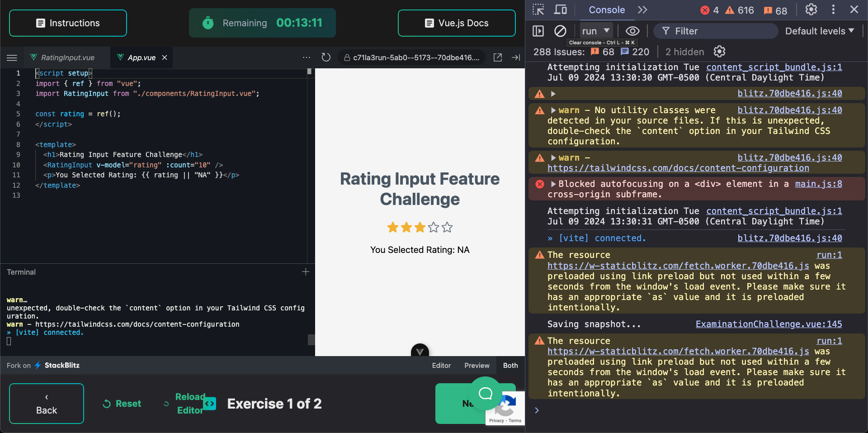Activate DevTools element inspector
The width and height of the screenshot is (868, 433).
(538, 10)
